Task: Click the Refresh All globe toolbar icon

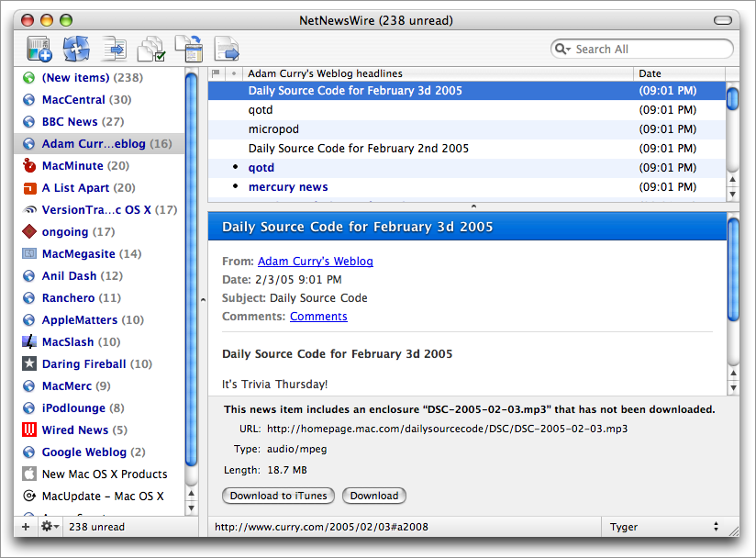Action: [x=76, y=49]
